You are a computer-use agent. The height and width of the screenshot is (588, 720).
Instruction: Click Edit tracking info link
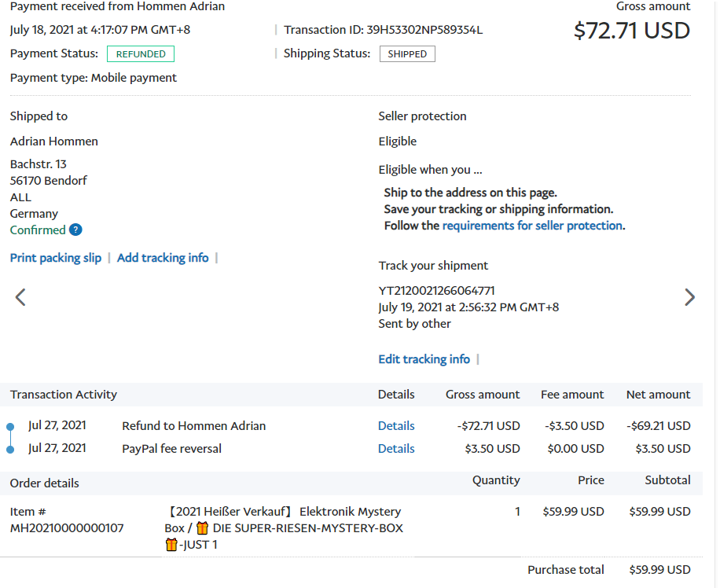(x=424, y=359)
